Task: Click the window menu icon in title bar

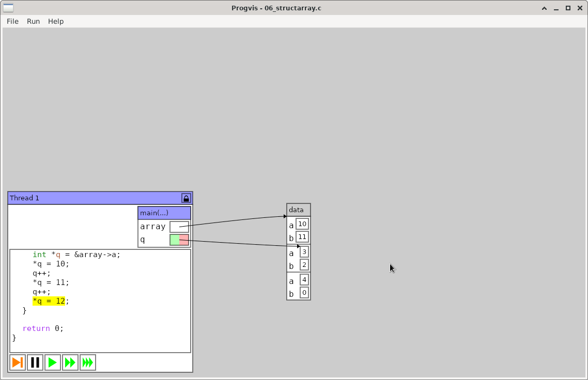Action: click(x=8, y=8)
